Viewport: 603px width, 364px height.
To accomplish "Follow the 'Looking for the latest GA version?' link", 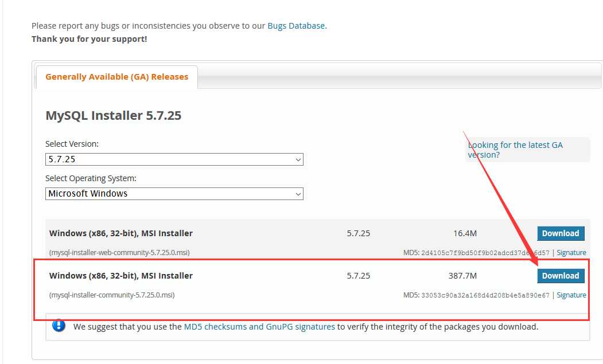I will 515,150.
